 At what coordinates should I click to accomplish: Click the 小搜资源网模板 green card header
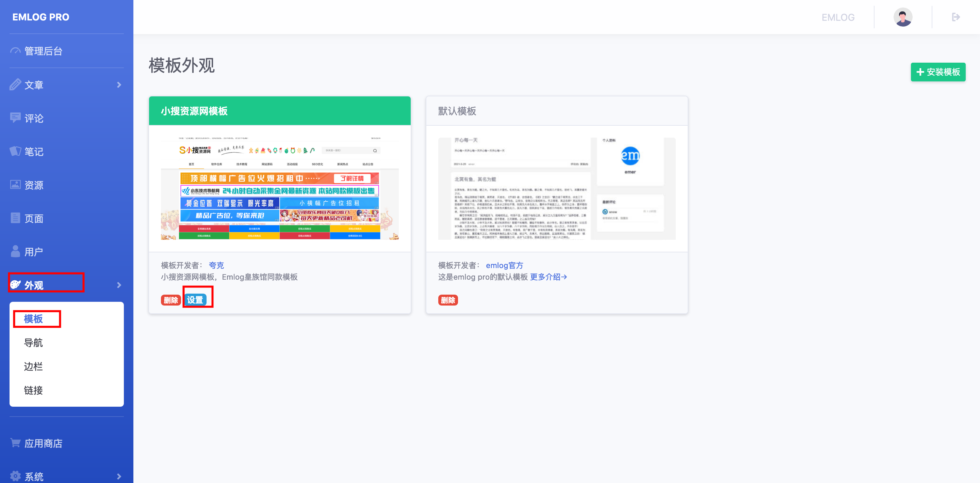coord(280,111)
